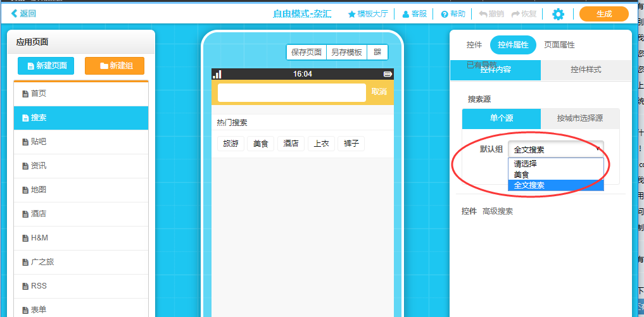
Task: Click the 恢复 redo button
Action: click(x=524, y=14)
